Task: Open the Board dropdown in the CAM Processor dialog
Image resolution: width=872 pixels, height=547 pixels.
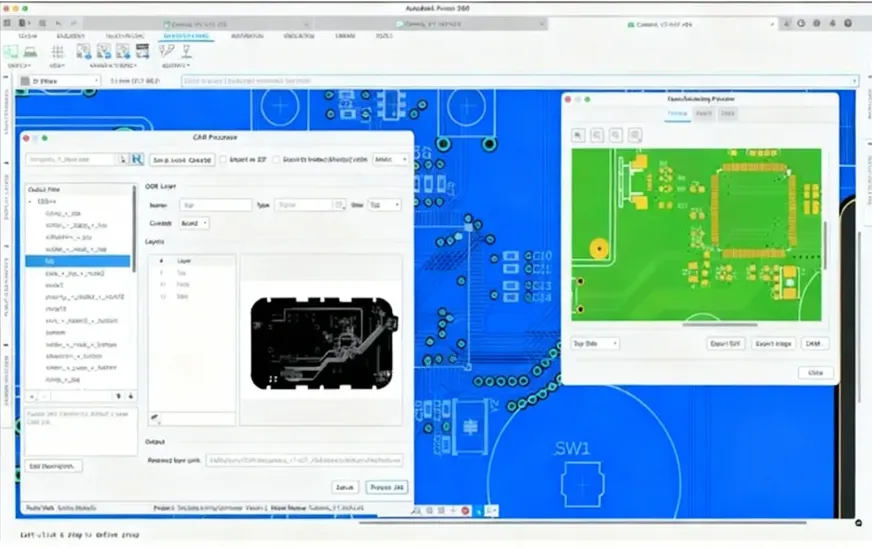Action: (193, 223)
